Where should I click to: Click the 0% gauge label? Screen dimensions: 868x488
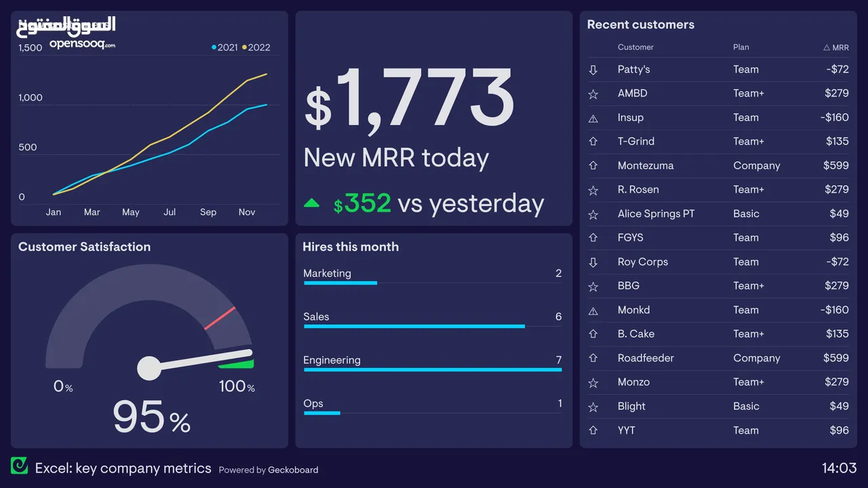tap(63, 387)
